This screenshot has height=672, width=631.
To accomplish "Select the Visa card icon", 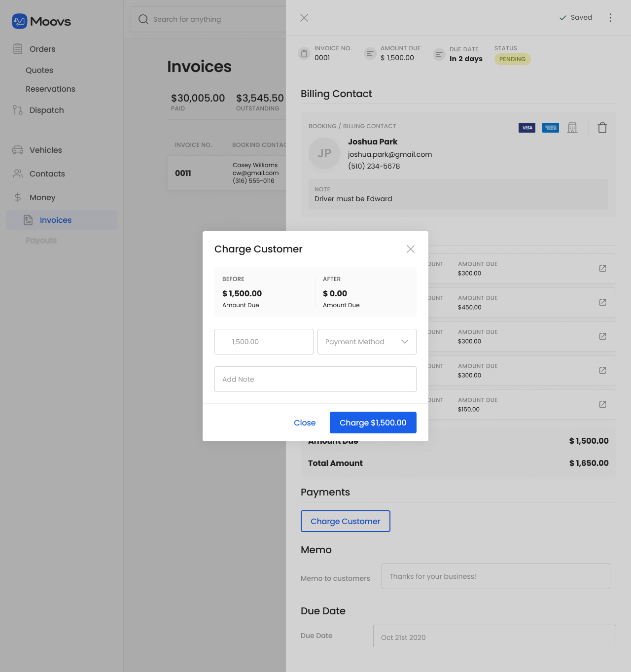I will [x=526, y=127].
